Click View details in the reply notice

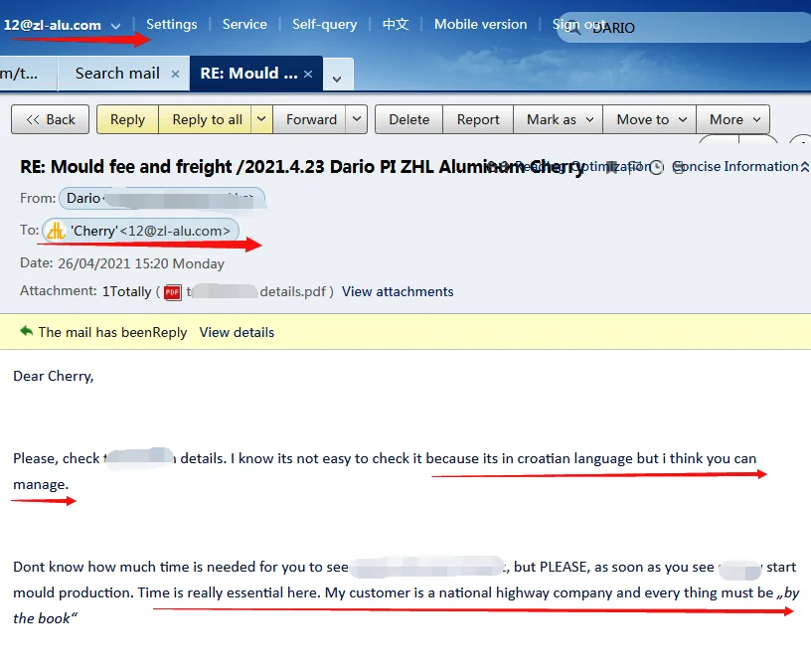[237, 332]
